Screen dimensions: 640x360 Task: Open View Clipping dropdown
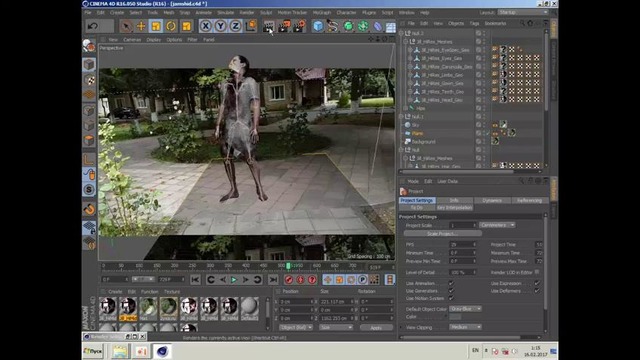(465, 327)
